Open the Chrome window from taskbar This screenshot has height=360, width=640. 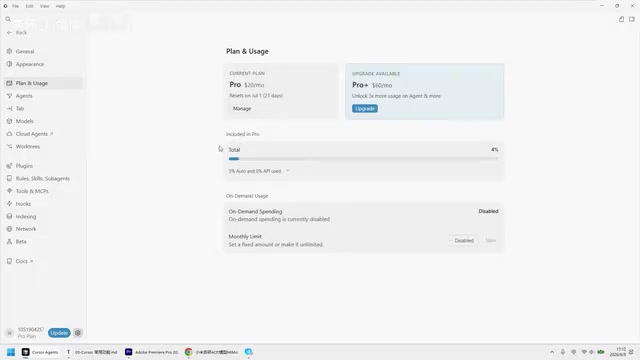pyautogui.click(x=211, y=352)
